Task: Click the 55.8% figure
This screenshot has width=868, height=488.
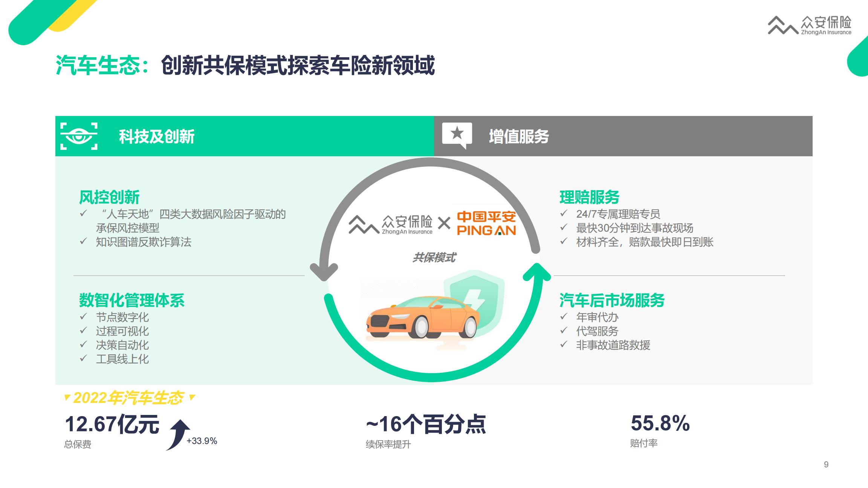Action: pyautogui.click(x=660, y=423)
